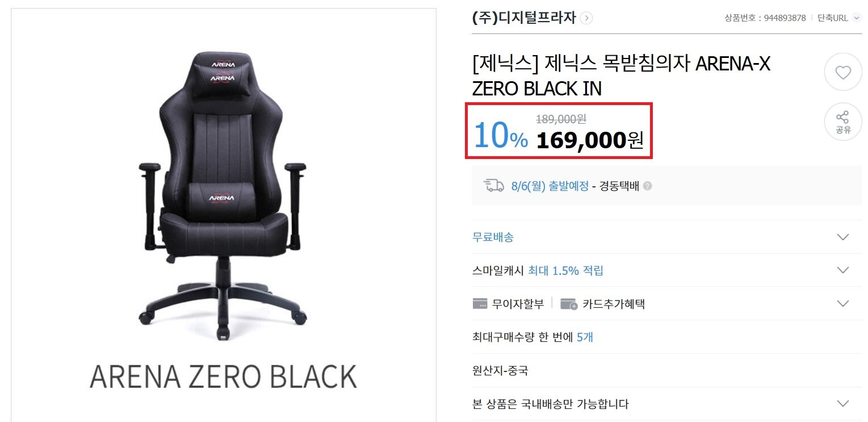
Task: Click the 단축URL text label
Action: pyautogui.click(x=833, y=18)
